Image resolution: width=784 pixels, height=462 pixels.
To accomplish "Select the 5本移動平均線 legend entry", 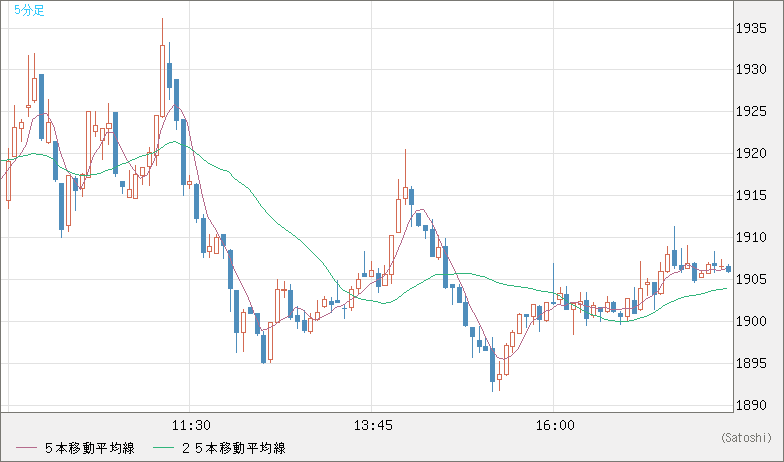I will pyautogui.click(x=75, y=448).
